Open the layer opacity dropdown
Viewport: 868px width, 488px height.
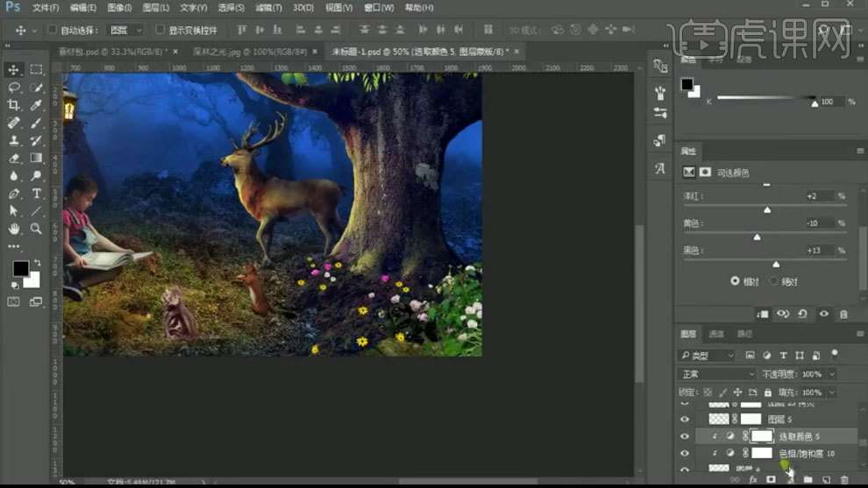832,374
